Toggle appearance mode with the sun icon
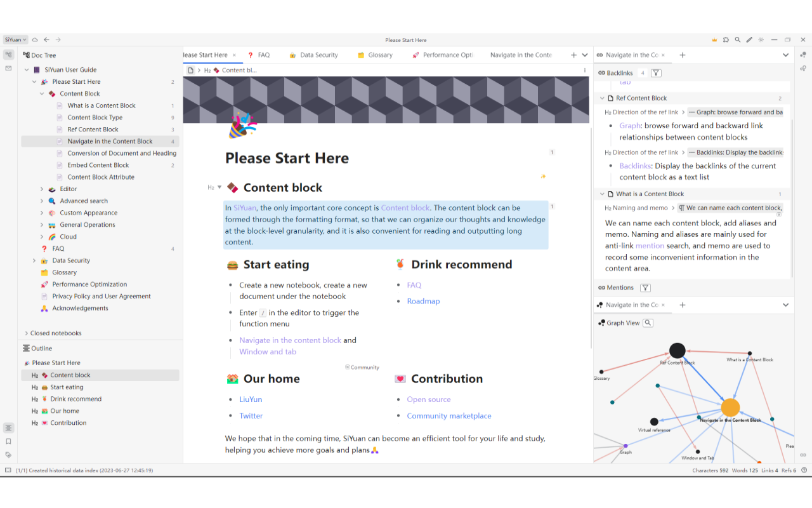 761,39
